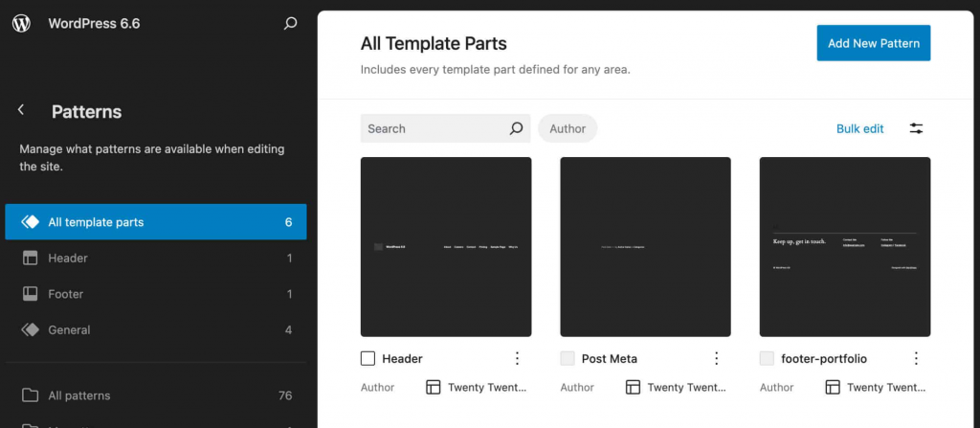
Task: Click the All Template Parts heading
Action: click(434, 43)
